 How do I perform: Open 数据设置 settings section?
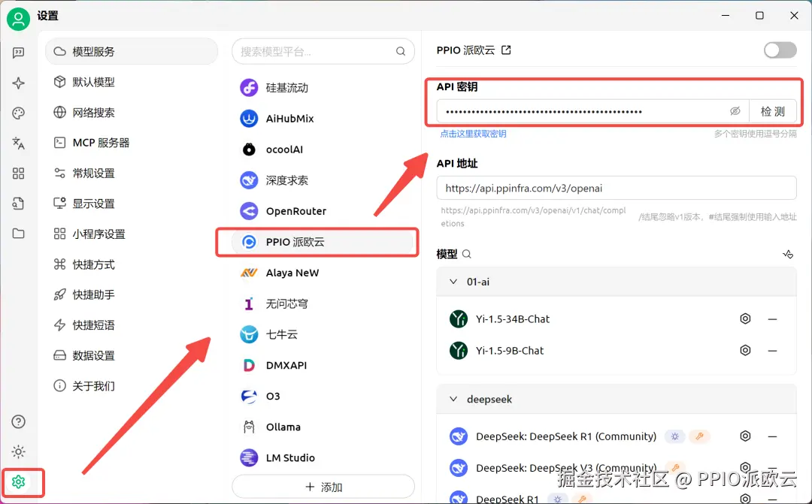[132, 355]
